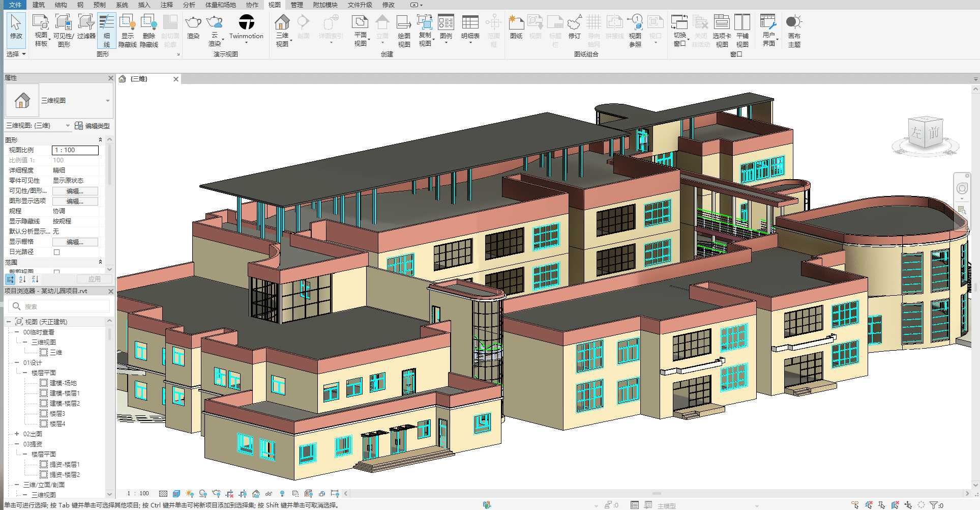This screenshot has height=510, width=980.
Task: Switch to the 注释 ribbon tab
Action: tap(167, 5)
